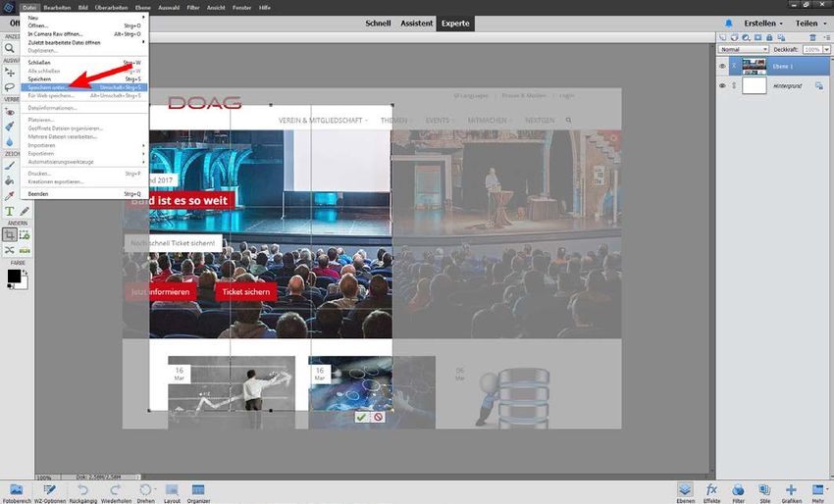Hide the Ebene 1 layer

[723, 67]
